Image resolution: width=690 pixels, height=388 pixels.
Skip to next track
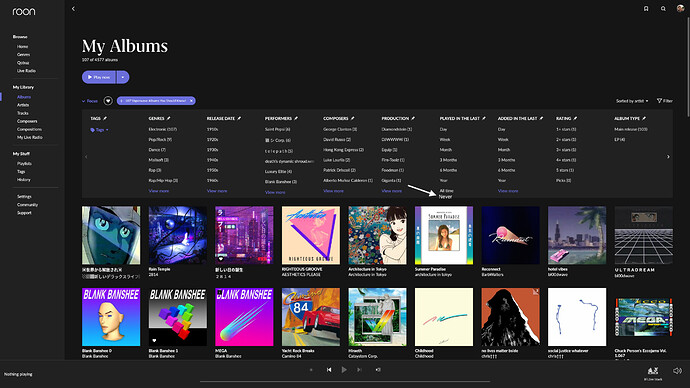point(360,370)
